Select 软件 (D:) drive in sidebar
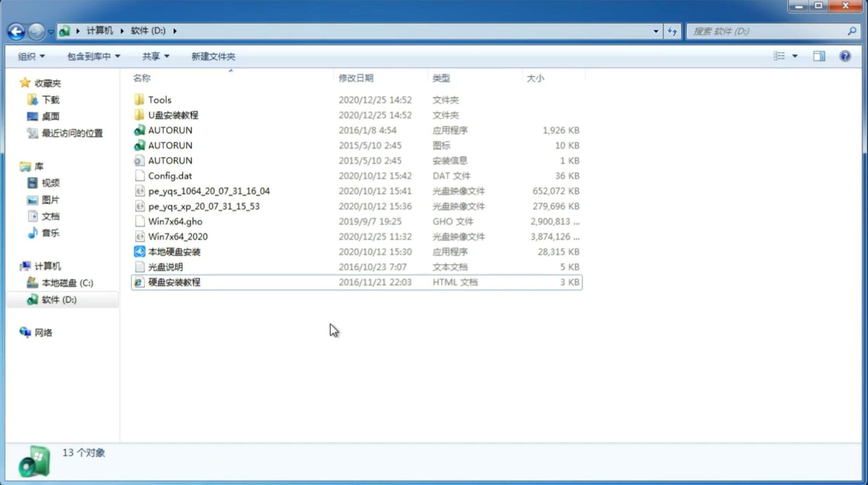Viewport: 868px width, 485px height. [x=58, y=300]
